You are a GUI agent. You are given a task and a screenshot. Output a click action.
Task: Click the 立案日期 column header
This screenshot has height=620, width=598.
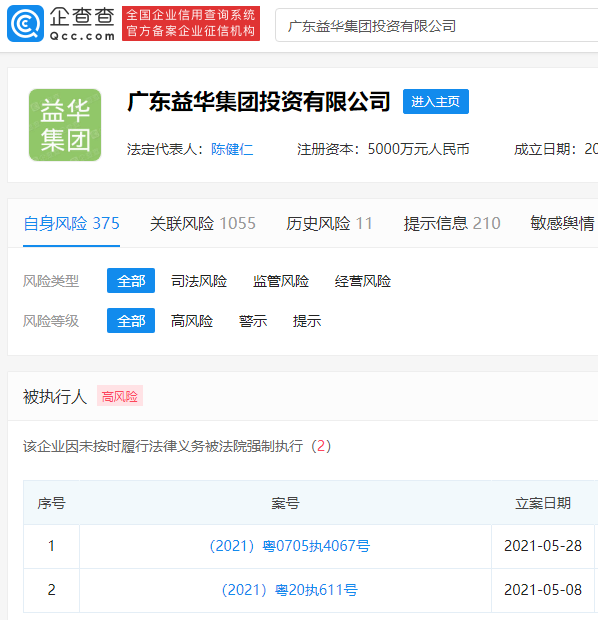click(543, 503)
